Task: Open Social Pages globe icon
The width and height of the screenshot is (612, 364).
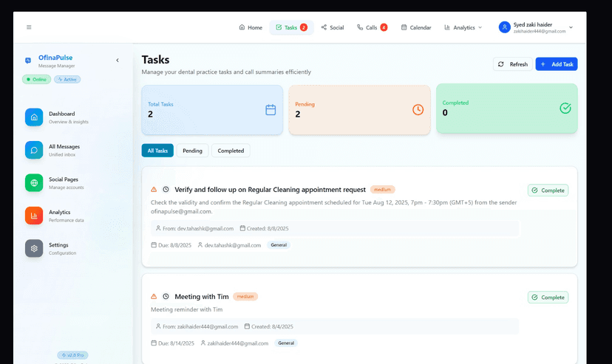Action: [x=34, y=182]
